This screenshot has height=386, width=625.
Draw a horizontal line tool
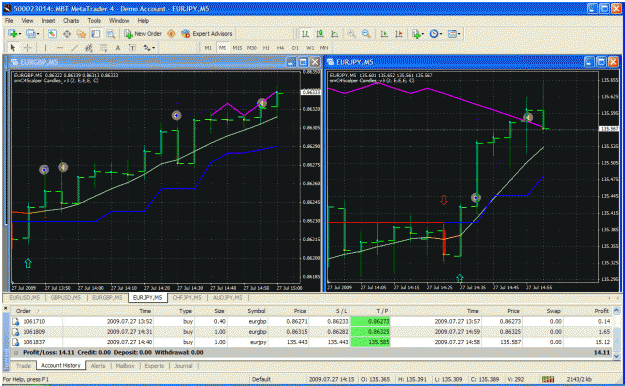coord(60,48)
